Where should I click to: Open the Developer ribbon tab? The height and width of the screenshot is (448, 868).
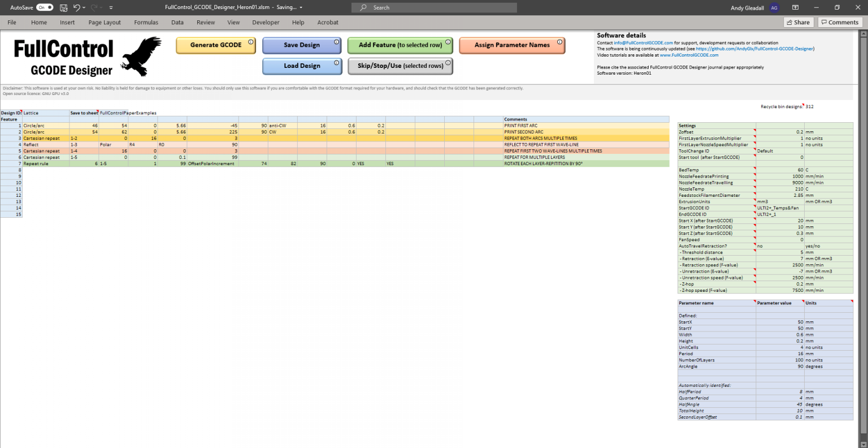coord(266,23)
